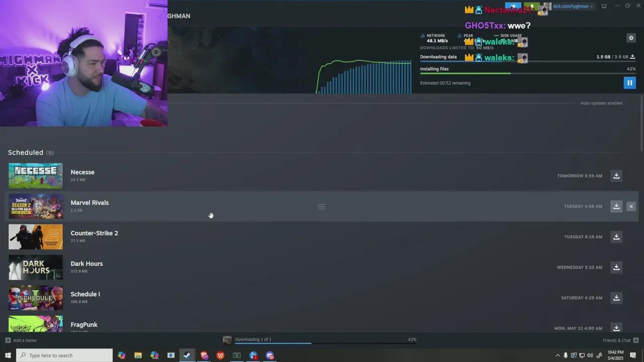
Task: Open the FragPunk thumbnail
Action: (x=36, y=324)
